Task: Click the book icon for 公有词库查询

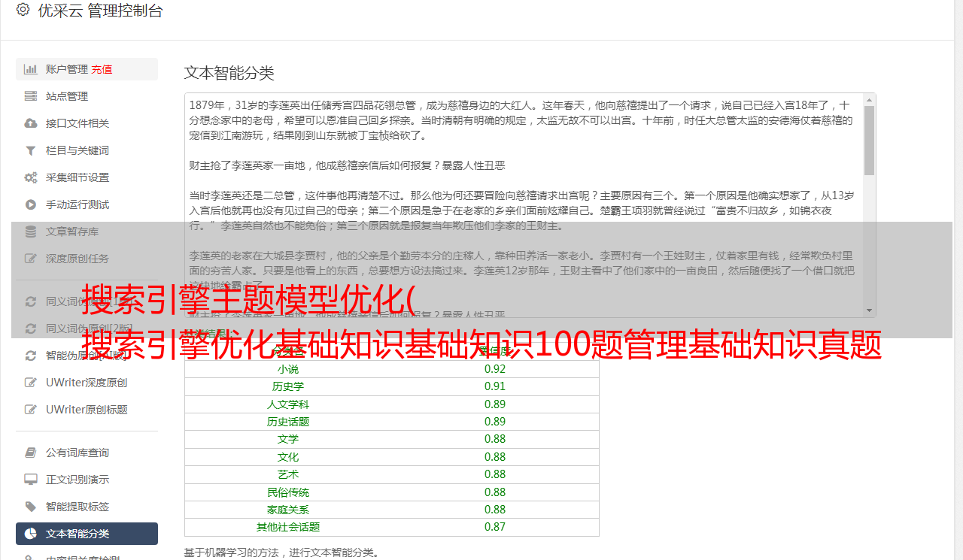Action: coord(31,453)
